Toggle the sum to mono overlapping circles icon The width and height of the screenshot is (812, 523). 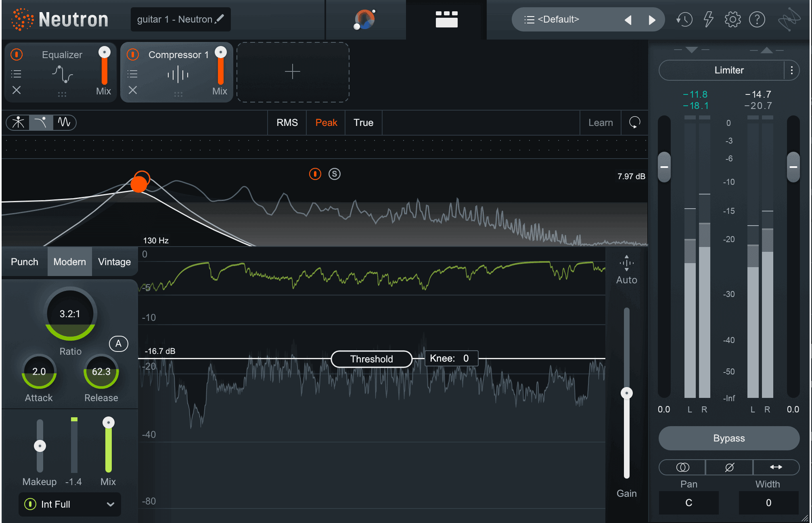682,467
